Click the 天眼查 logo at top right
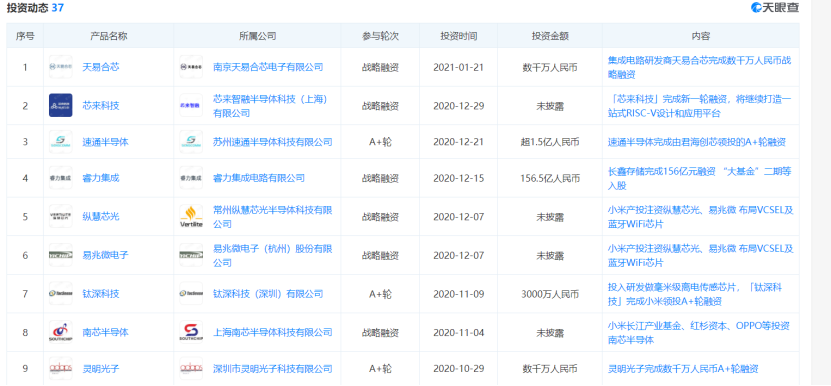The height and width of the screenshot is (386, 831). pos(775,7)
